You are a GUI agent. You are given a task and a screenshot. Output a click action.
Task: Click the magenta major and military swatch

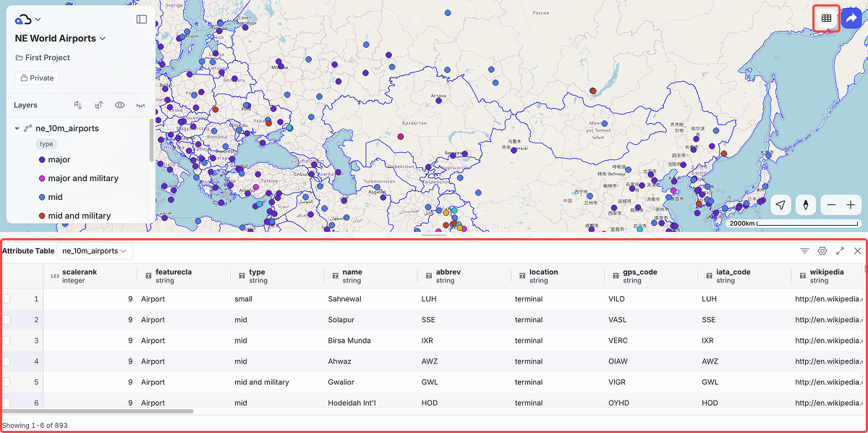[x=42, y=178]
